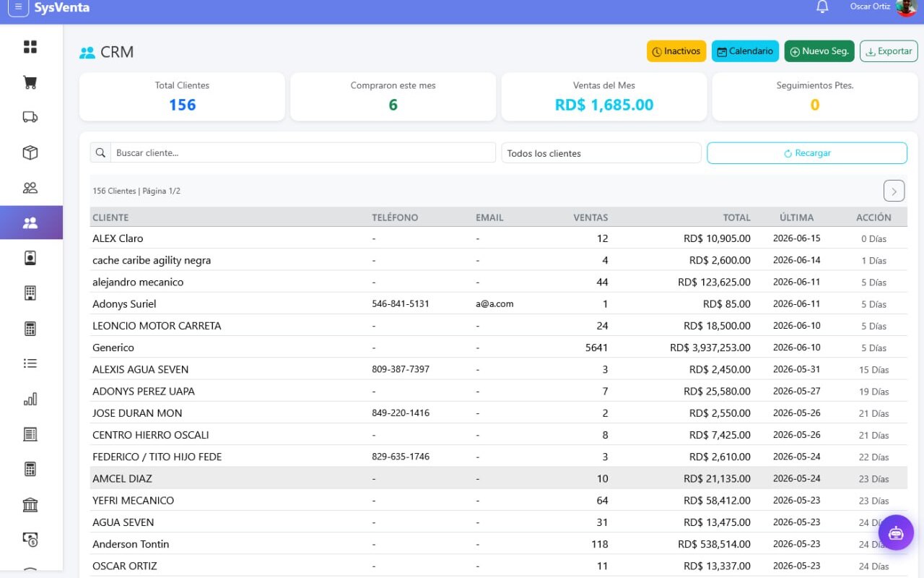Click the SysVenta logo text
Viewport: 924px width, 578px height.
[x=62, y=8]
